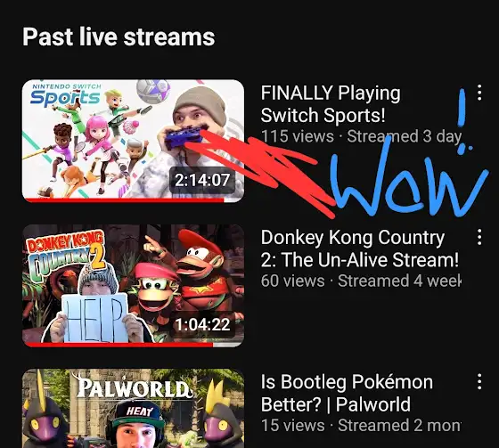Click the Switch Sports red watch-progress bar
499x448 pixels.
(x=125, y=200)
